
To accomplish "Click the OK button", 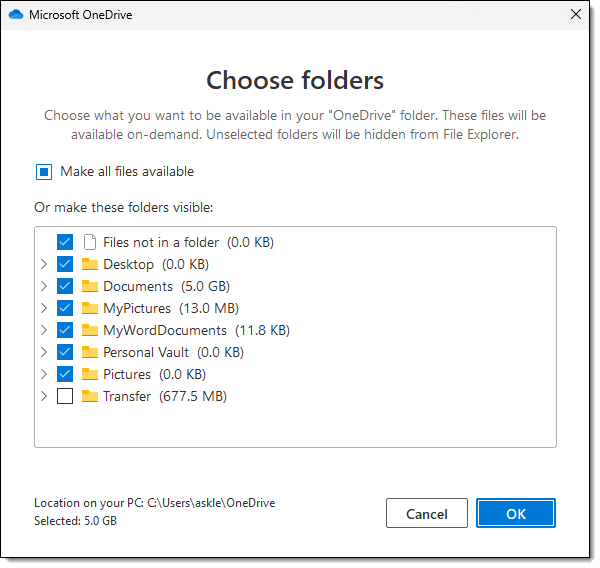I will tap(515, 513).
